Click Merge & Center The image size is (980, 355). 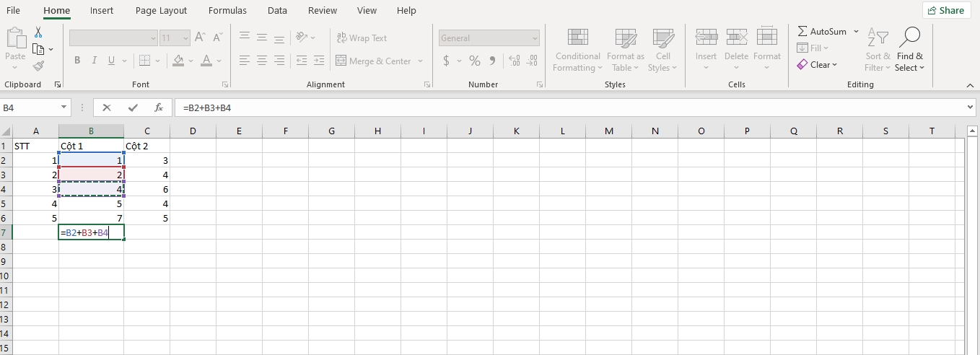pyautogui.click(x=374, y=61)
